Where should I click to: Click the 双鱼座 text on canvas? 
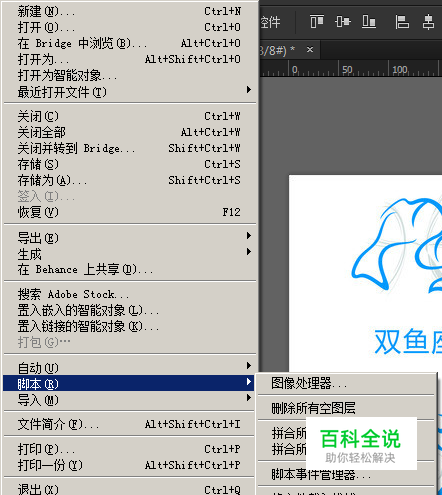(408, 341)
